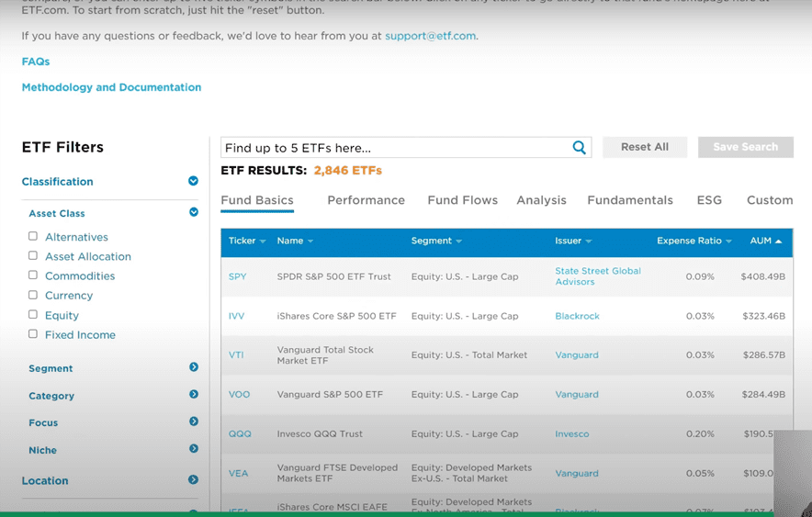Expand the Location filter section
This screenshot has height=517, width=812.
193,479
